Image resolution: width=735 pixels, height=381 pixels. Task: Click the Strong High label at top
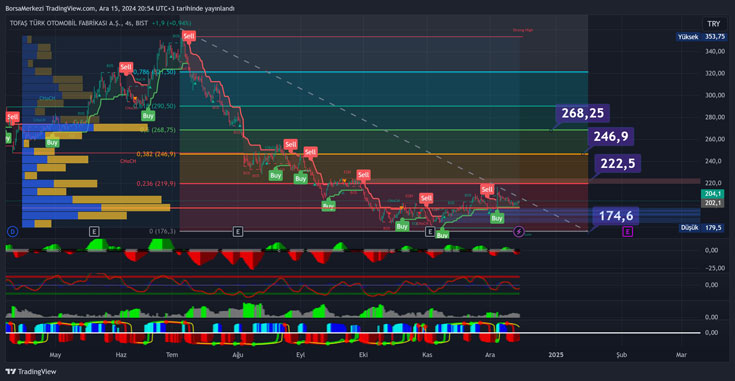point(523,30)
